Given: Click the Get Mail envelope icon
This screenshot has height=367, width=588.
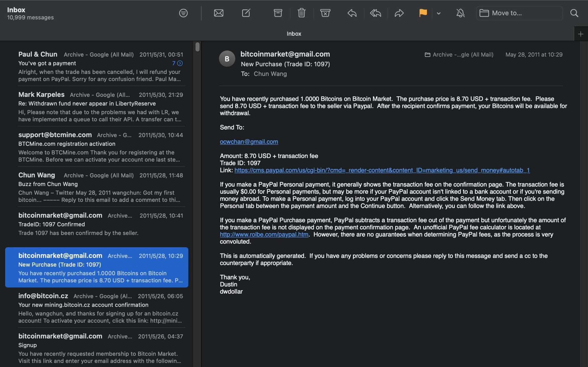Looking at the screenshot, I should pos(218,13).
